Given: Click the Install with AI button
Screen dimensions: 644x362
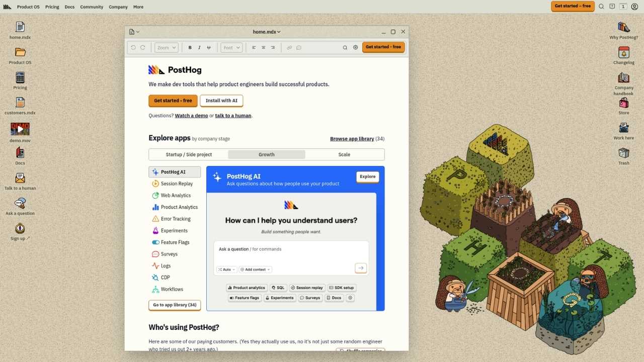Looking at the screenshot, I should [x=221, y=101].
